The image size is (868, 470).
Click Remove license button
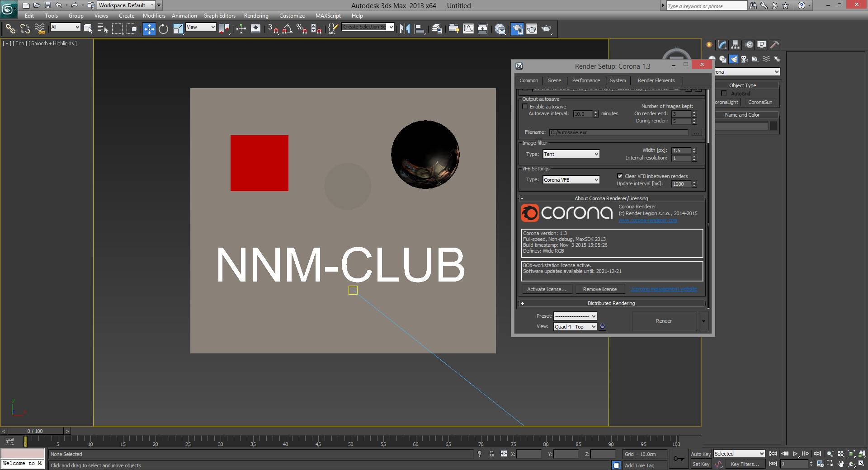click(599, 289)
